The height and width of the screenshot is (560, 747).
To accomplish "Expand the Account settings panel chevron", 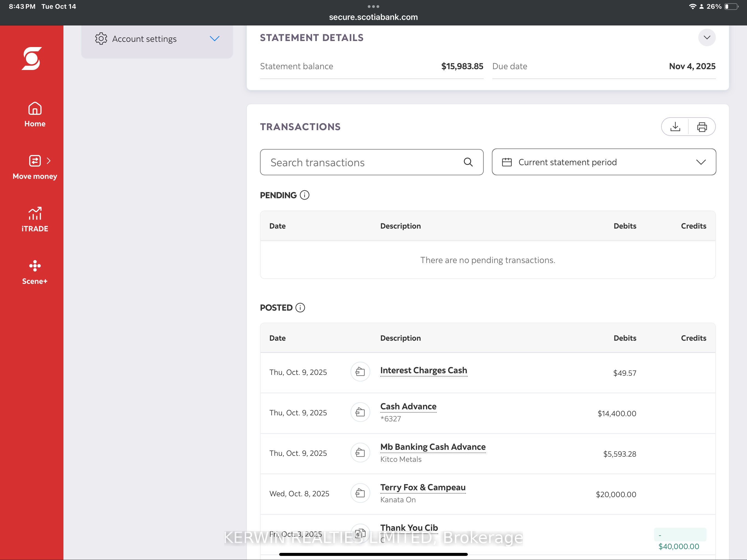I will (x=214, y=39).
